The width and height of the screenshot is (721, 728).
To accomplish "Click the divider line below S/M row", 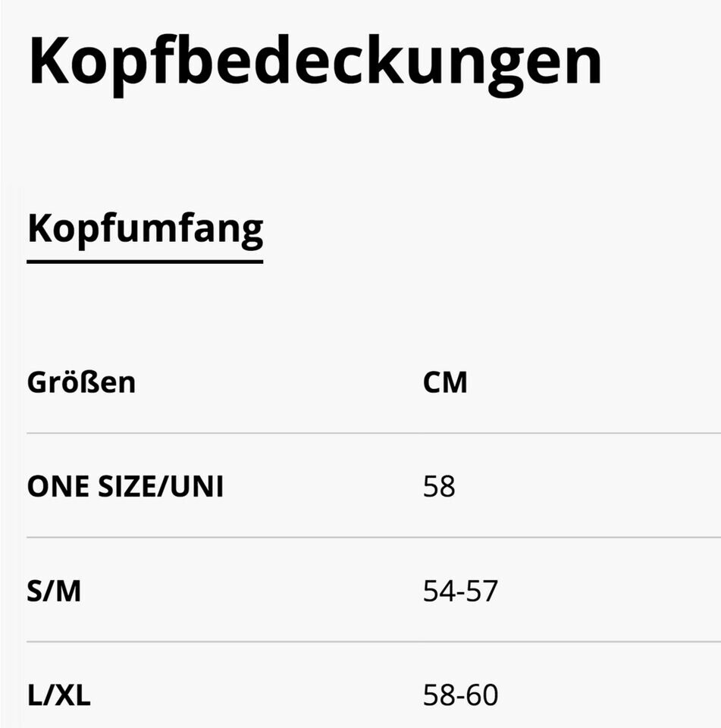I will (371, 642).
